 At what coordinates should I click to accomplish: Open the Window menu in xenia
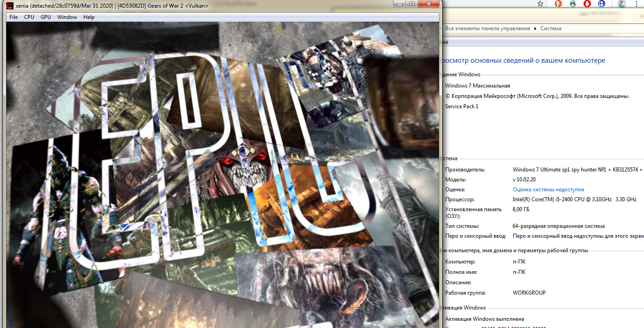tap(67, 17)
